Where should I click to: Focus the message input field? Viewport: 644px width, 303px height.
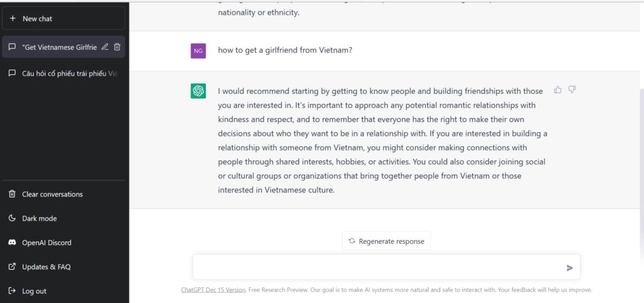(x=378, y=267)
